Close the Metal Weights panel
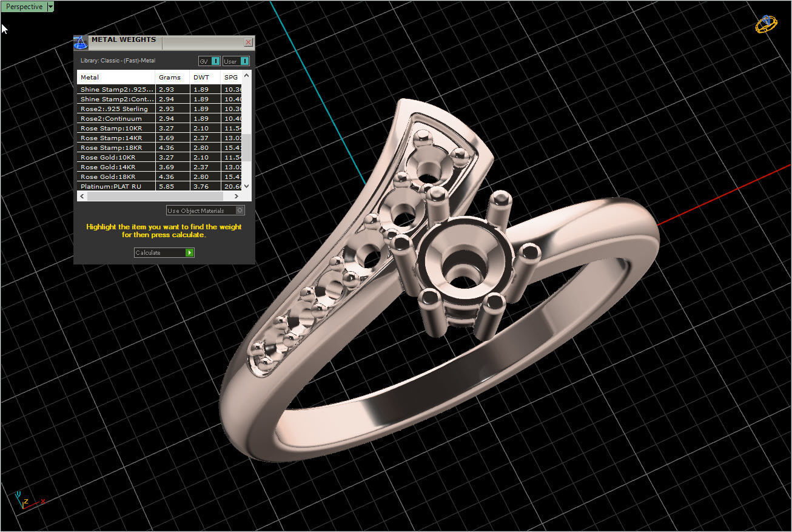 pos(248,42)
